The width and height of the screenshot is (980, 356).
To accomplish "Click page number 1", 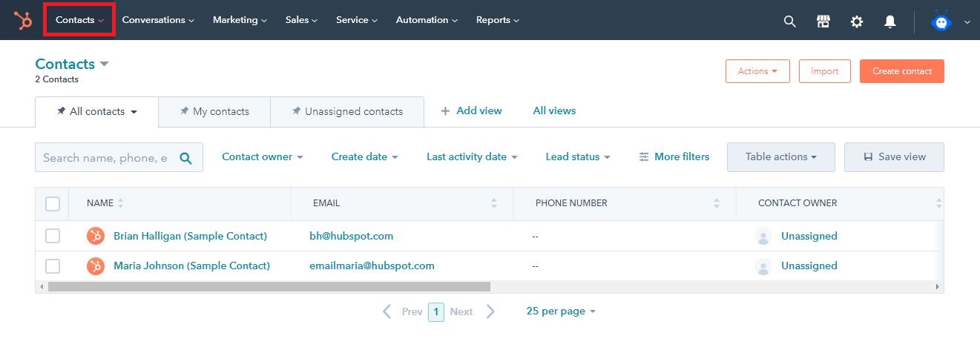I will (x=436, y=312).
